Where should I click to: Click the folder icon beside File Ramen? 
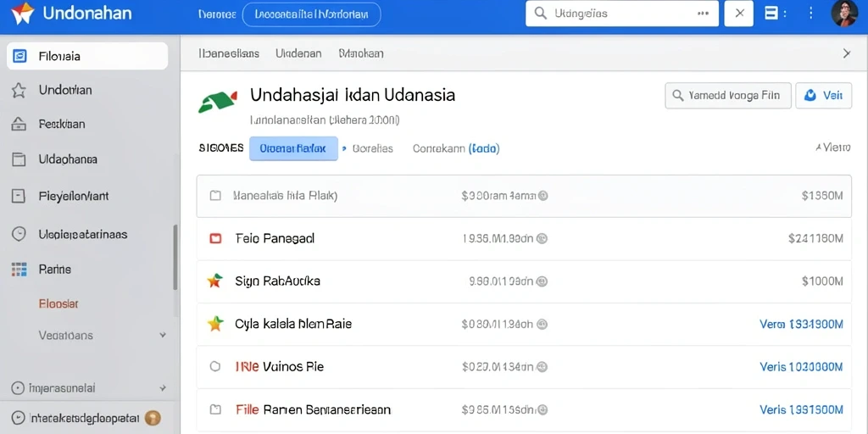[x=215, y=409]
